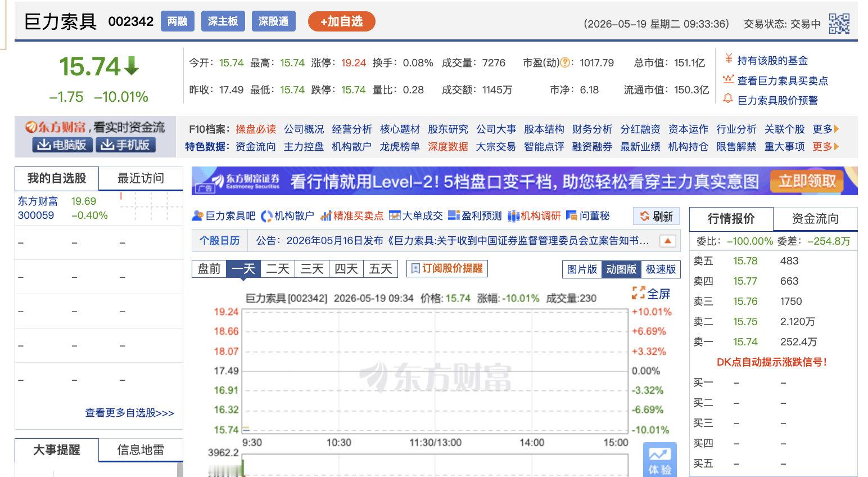This screenshot has height=477, width=868.
Task: Open 公司概况 link
Action: pyautogui.click(x=304, y=129)
